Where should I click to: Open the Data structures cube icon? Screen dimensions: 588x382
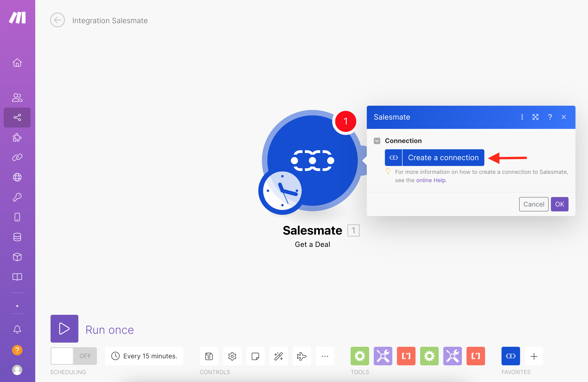coord(17,257)
